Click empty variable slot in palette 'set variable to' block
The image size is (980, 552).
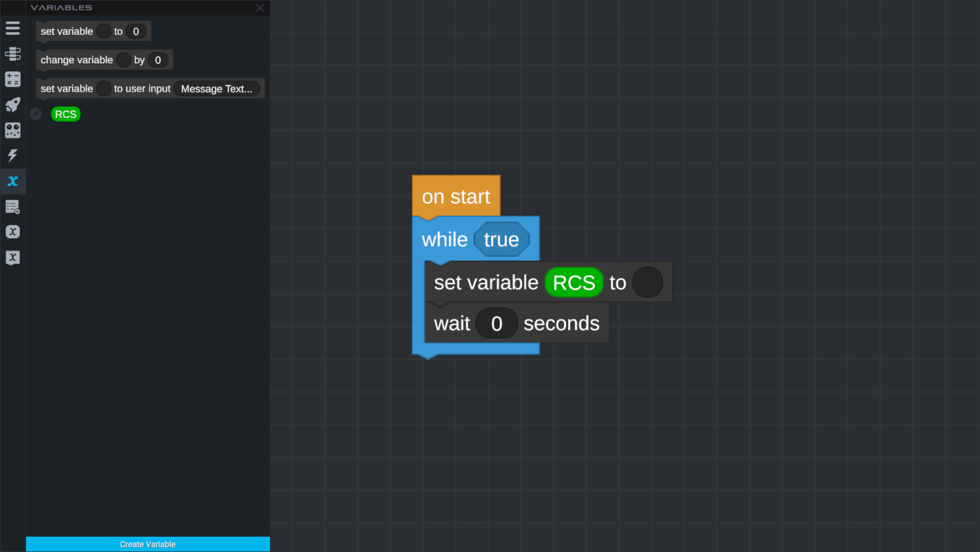[103, 31]
